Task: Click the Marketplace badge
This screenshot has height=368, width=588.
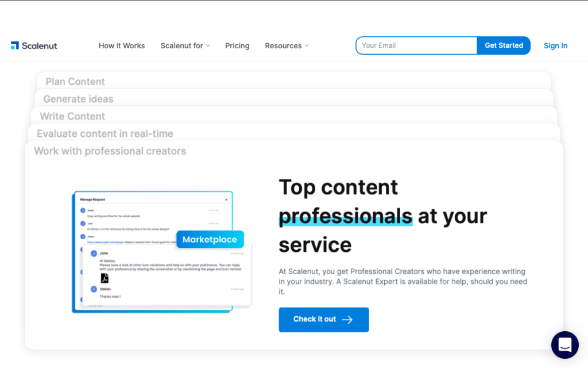Action: [x=210, y=239]
